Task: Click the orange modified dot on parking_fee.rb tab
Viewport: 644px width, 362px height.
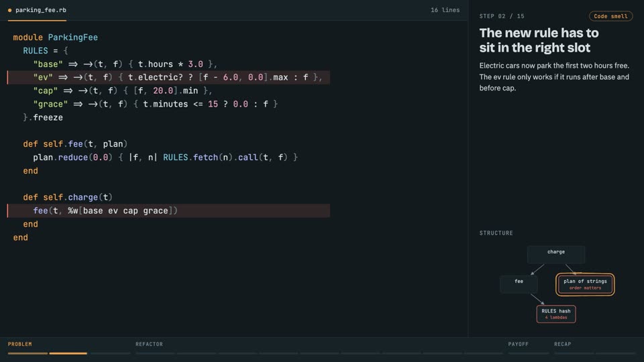Action: coord(10,10)
